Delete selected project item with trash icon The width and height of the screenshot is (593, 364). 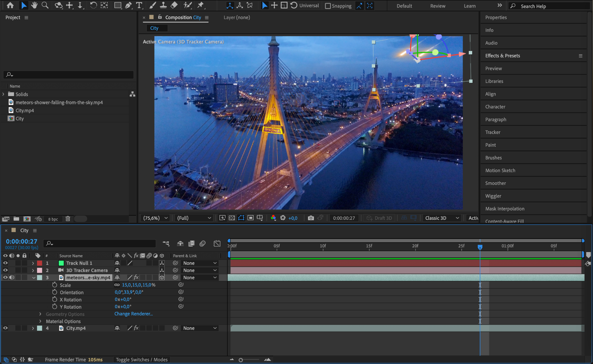pyautogui.click(x=68, y=219)
